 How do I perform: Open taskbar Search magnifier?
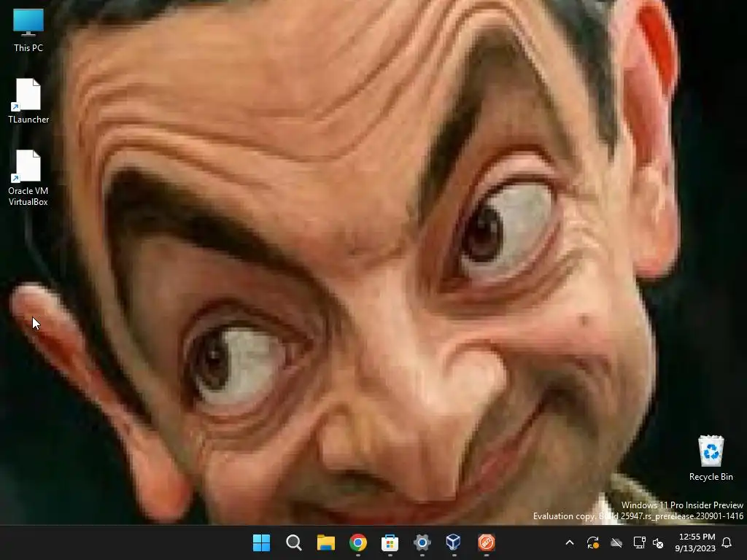tap(293, 542)
